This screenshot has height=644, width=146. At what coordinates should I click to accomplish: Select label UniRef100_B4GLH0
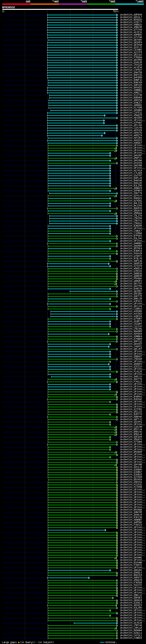131,183
